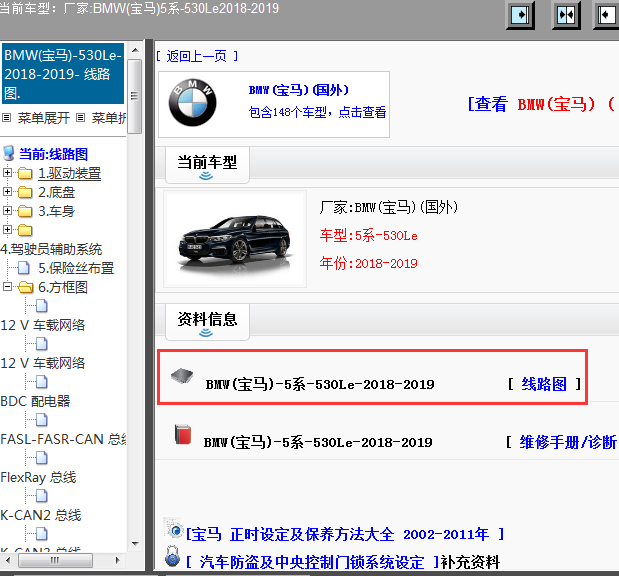Open the FlexRay 总线 entry
Viewport: 619px width, 576px height.
(x=38, y=477)
